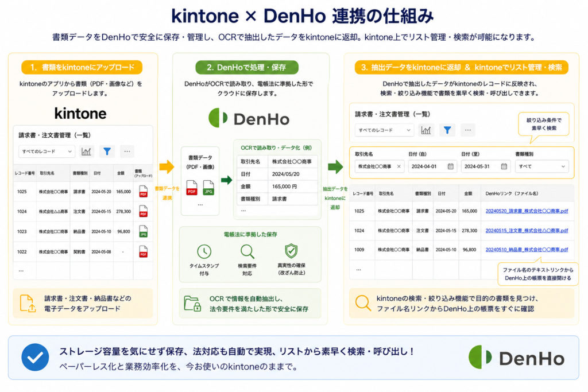Click the blue checkmark circle in bottom banner
Image resolution: width=588 pixels, height=392 pixels.
click(x=35, y=357)
